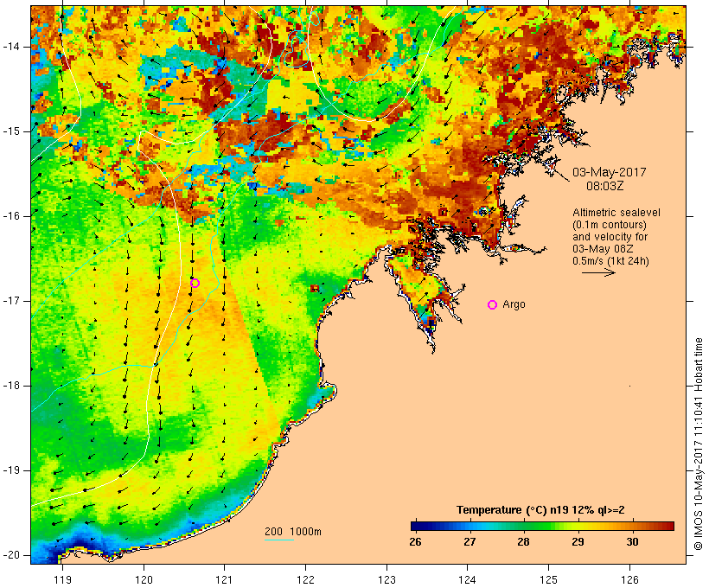Image resolution: width=709 pixels, height=588 pixels.
Task: Click the longitude label 125
Action: (x=548, y=579)
